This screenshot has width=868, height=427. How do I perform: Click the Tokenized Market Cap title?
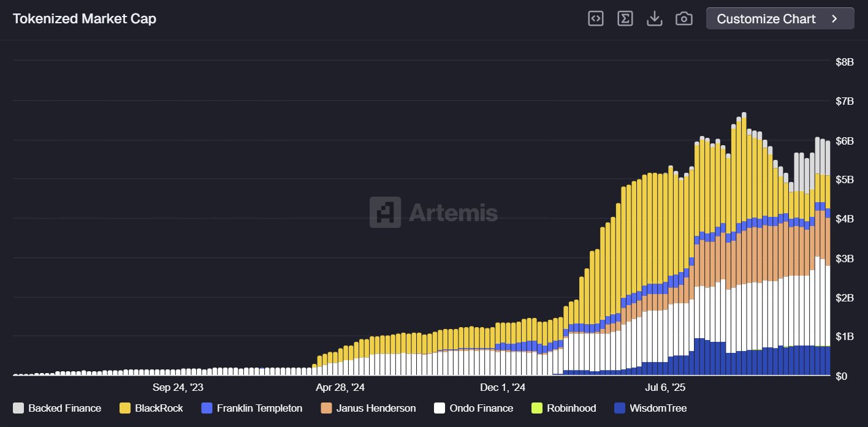85,18
